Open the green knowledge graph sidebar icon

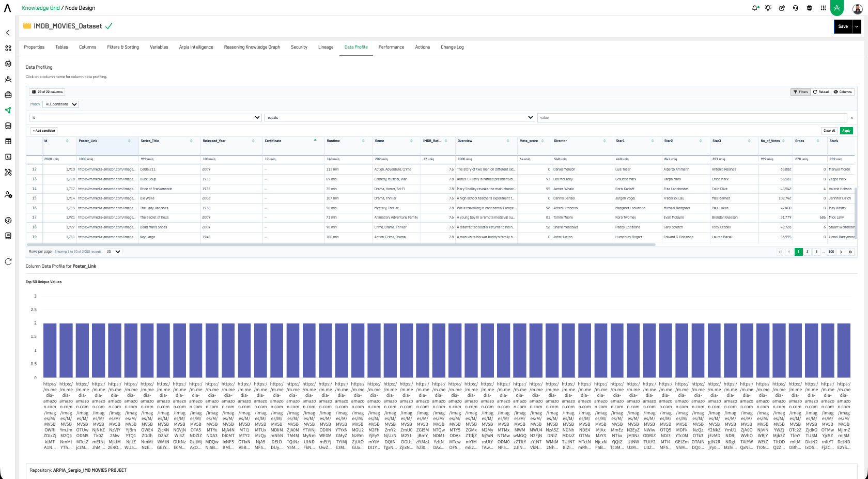pos(8,110)
